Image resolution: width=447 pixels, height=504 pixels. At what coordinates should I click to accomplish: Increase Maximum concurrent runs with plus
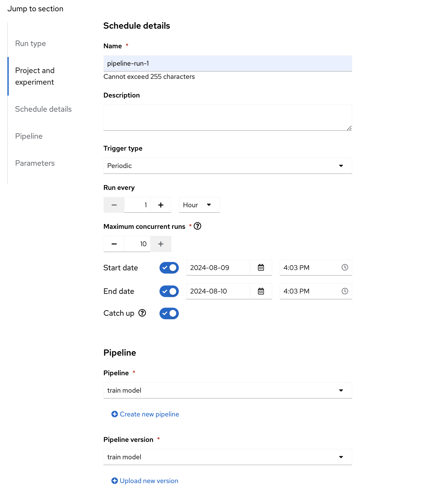tap(161, 244)
